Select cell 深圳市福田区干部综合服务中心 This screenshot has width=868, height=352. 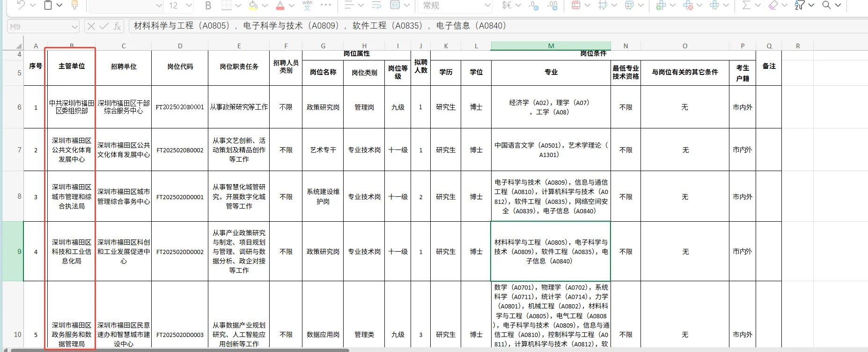[x=124, y=107]
